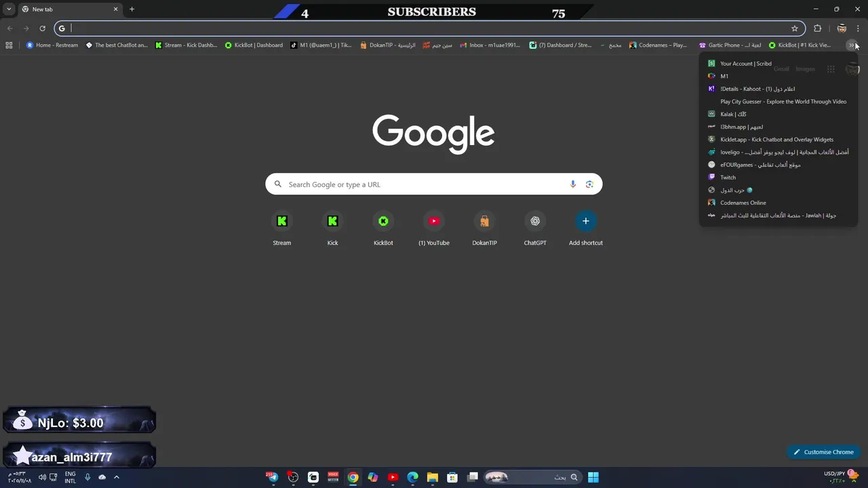This screenshot has height=488, width=868.
Task: Close the New tab tab
Action: (x=115, y=9)
